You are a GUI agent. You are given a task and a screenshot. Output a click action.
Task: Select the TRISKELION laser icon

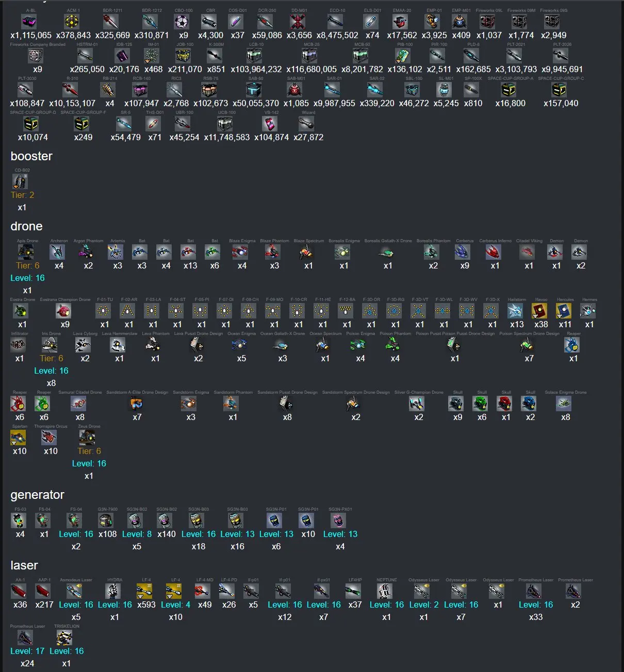[x=64, y=637]
